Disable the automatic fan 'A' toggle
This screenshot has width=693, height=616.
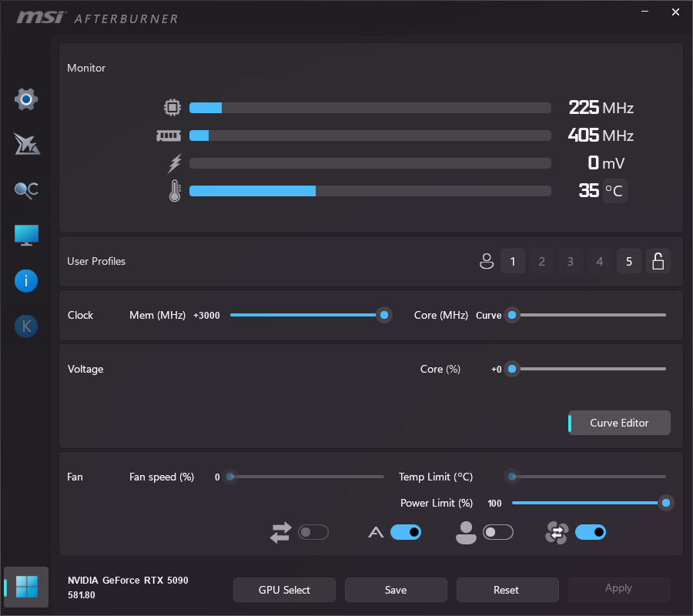406,532
